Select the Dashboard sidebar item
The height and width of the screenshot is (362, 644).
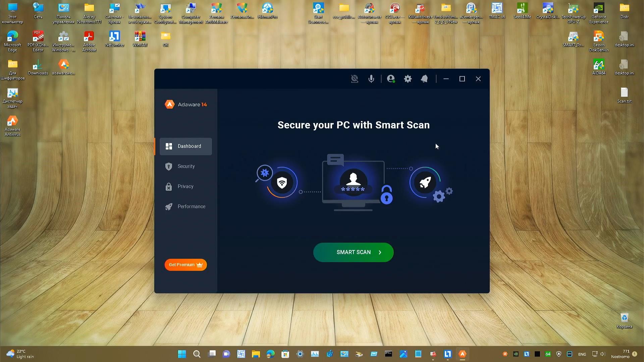(186, 146)
